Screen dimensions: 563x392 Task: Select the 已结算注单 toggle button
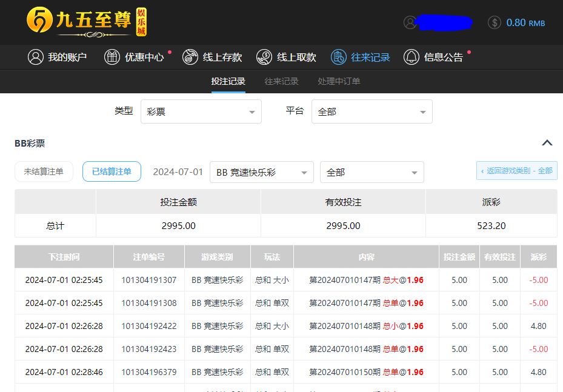[x=112, y=171]
